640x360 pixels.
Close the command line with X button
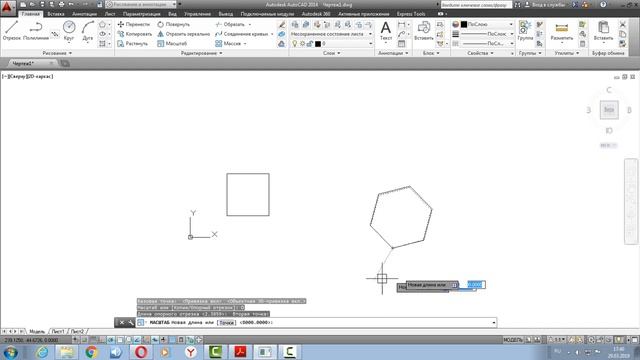(x=122, y=322)
